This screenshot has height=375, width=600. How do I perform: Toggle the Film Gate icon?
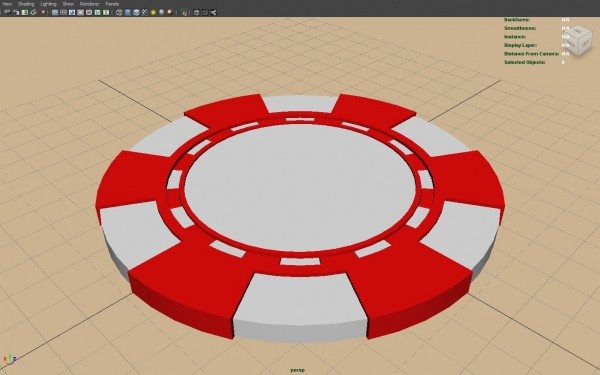point(64,12)
